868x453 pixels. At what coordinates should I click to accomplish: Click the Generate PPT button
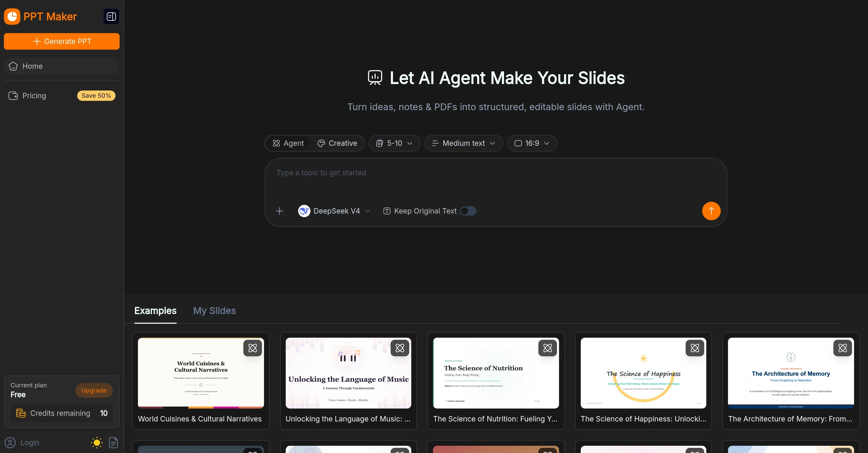[62, 41]
